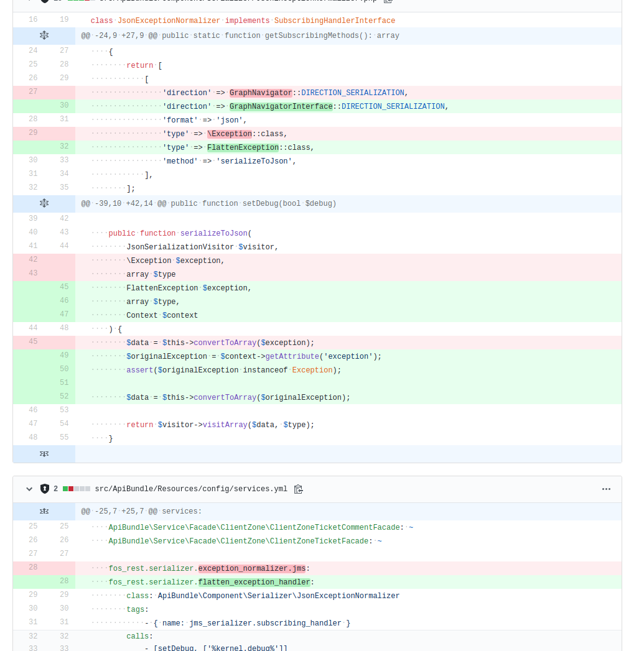644x651 pixels.
Task: Expand lines above the services.yml hunk
Action: tap(44, 511)
